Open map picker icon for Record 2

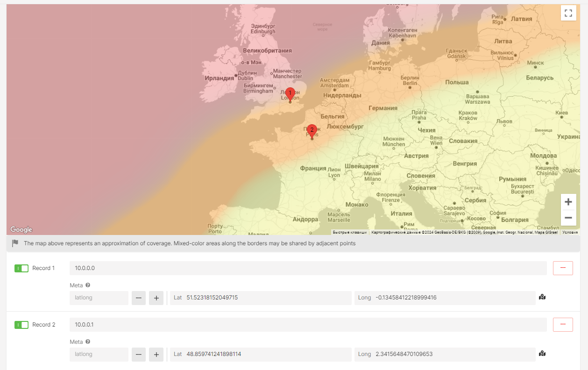(x=542, y=354)
